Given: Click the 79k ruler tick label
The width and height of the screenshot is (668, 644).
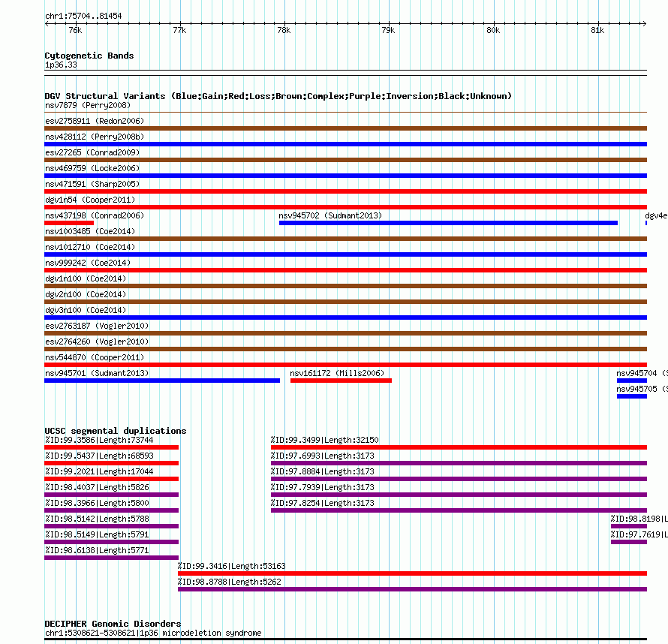Looking at the screenshot, I should pyautogui.click(x=388, y=30).
